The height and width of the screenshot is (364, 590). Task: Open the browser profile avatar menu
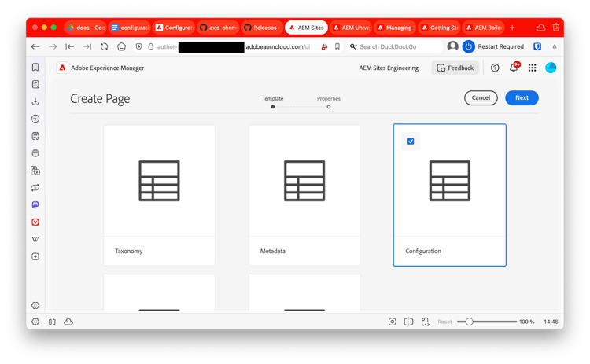point(452,46)
